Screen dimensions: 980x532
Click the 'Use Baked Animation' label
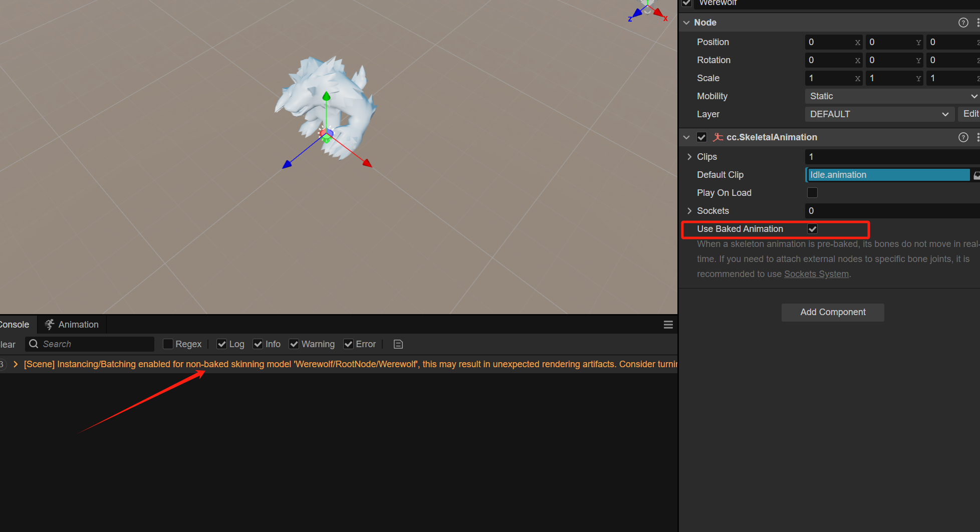pos(740,229)
